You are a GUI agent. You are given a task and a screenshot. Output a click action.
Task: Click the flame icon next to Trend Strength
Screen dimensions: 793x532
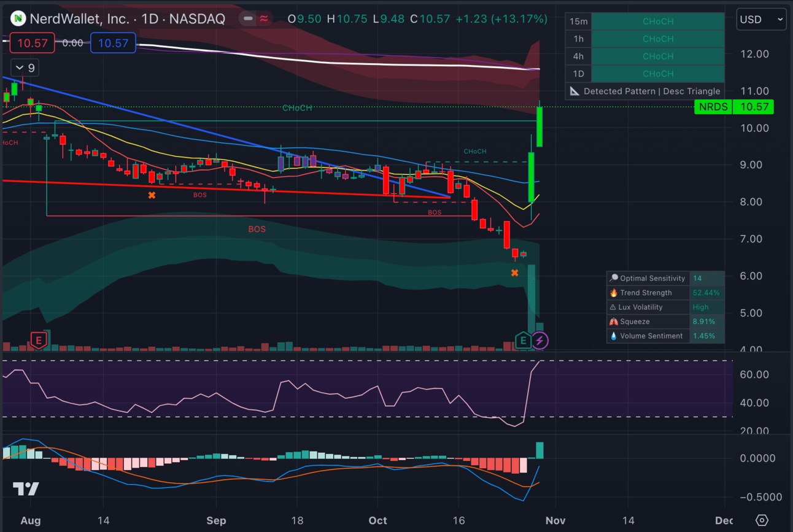point(614,293)
